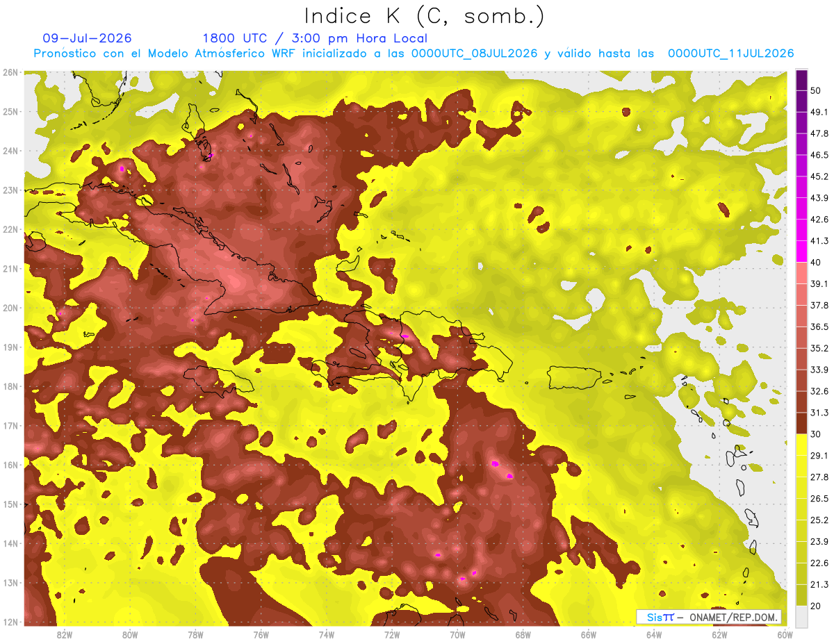Screen dimensions: 834x644
Task: Click legend value '31.3'
Action: pos(819,413)
